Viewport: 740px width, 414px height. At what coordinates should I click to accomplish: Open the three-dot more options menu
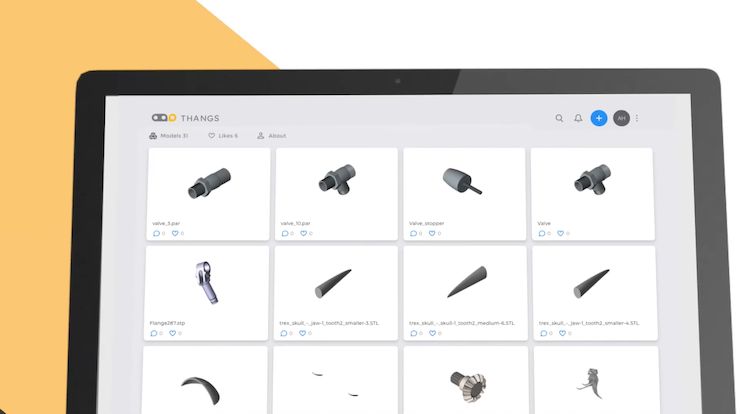click(x=637, y=118)
